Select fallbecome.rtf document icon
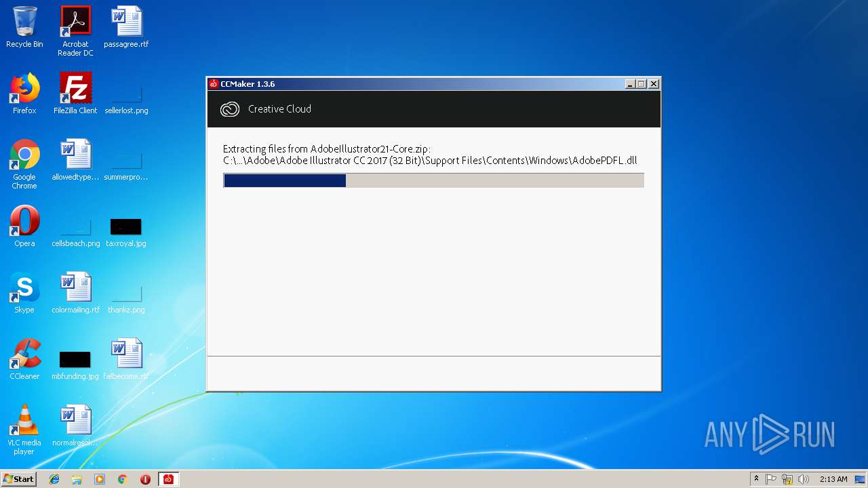868x488 pixels. coord(126,359)
